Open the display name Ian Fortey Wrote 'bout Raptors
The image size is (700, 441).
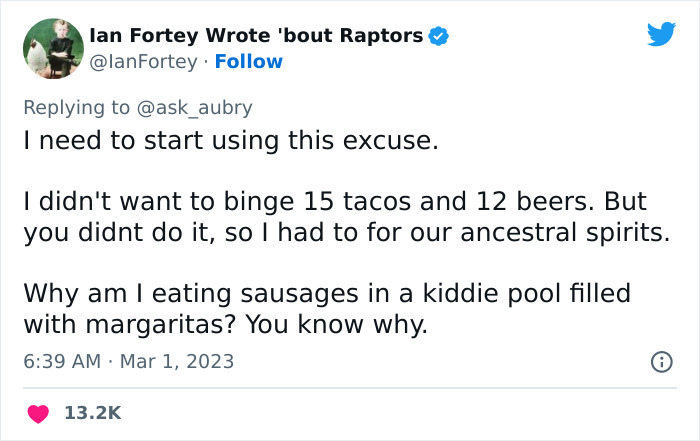[256, 36]
